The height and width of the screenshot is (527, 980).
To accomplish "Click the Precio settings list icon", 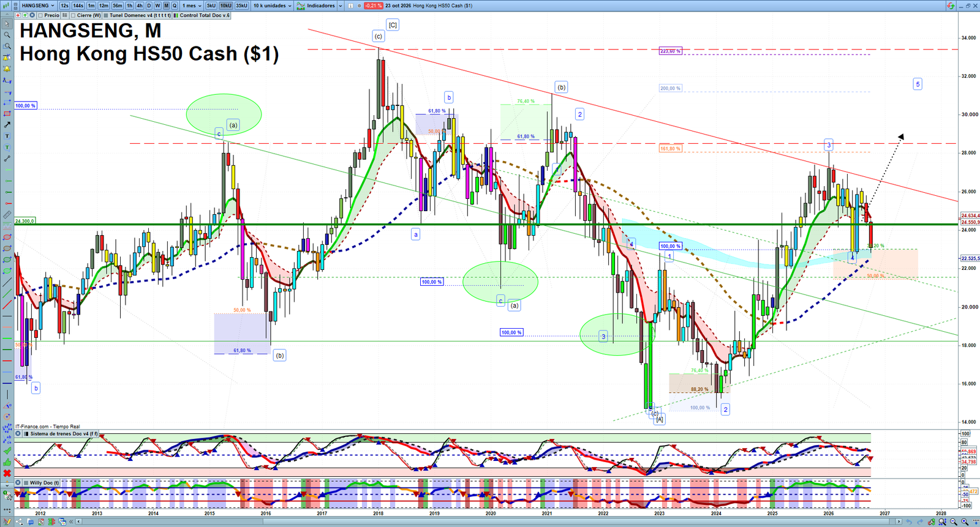I will [x=65, y=15].
